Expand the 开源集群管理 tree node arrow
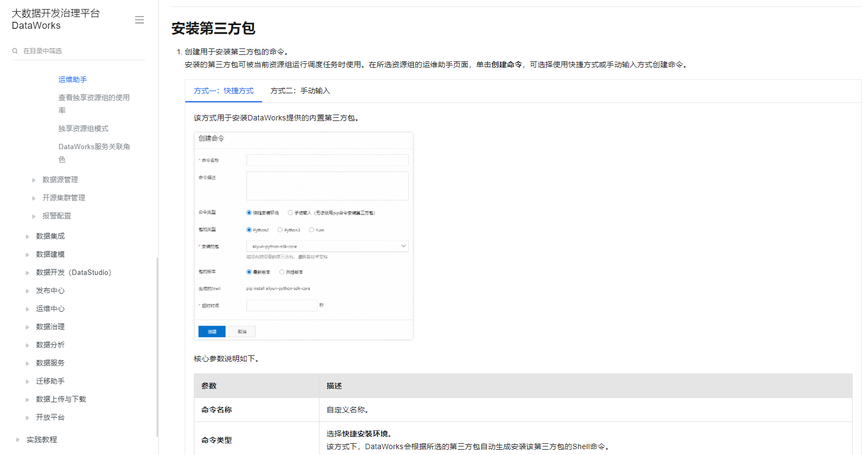The image size is (868, 455). pyautogui.click(x=34, y=198)
